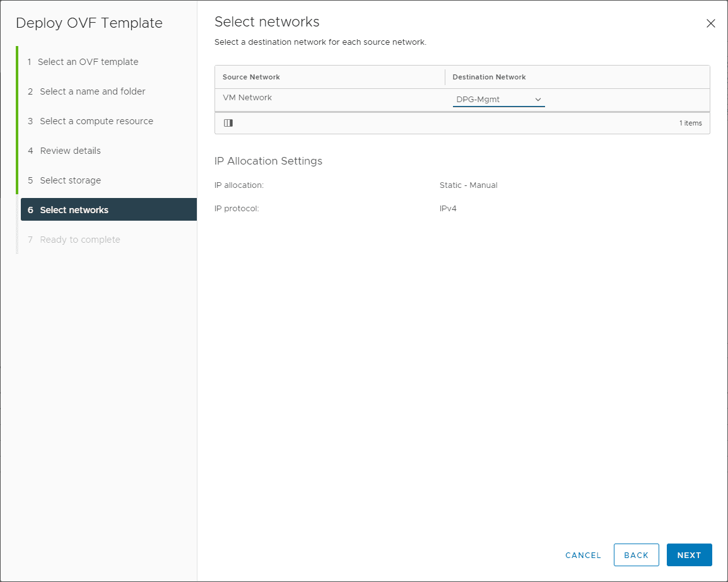Click the chevron arrow beside DPG-Mgmt
The width and height of the screenshot is (728, 582).
tap(538, 100)
